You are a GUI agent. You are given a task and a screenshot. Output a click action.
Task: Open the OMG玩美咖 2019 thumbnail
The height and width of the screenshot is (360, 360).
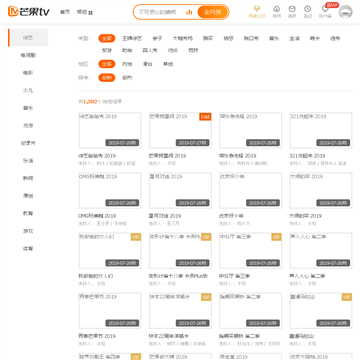[x=110, y=191]
